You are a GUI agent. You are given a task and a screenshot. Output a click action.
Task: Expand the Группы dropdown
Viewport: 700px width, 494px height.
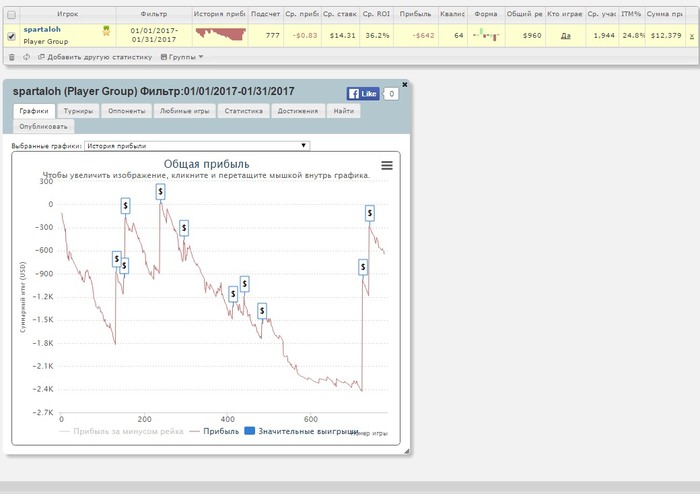click(x=182, y=57)
